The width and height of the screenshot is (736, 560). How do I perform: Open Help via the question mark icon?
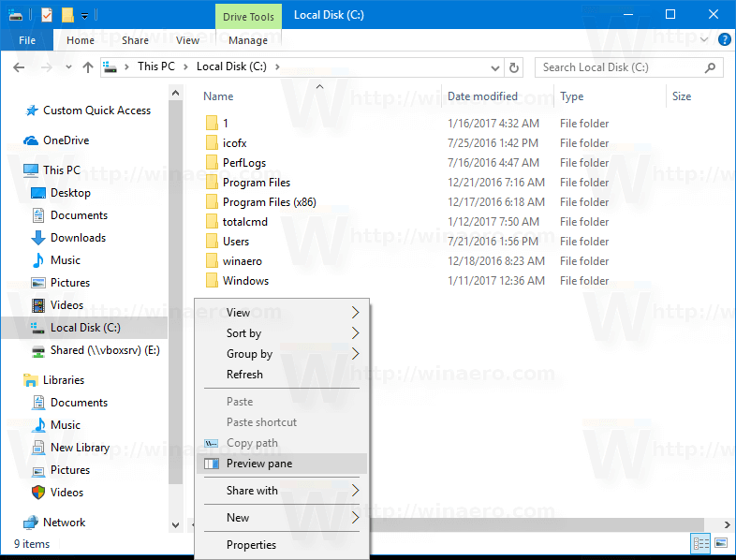coord(724,39)
